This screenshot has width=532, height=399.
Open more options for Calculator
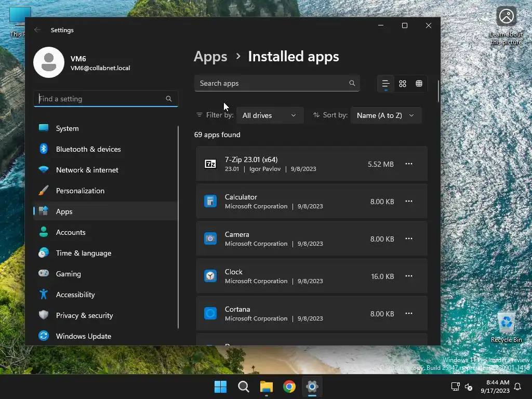coord(409,201)
